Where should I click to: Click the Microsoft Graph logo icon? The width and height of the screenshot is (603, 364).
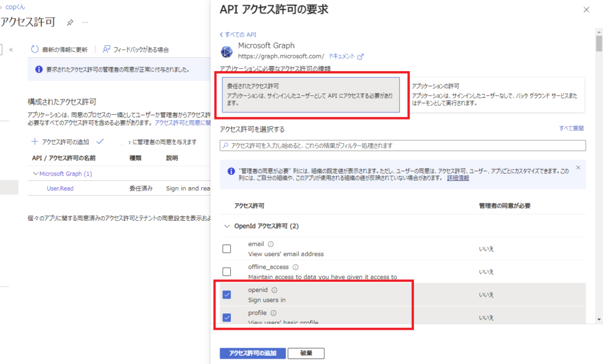[x=227, y=52]
